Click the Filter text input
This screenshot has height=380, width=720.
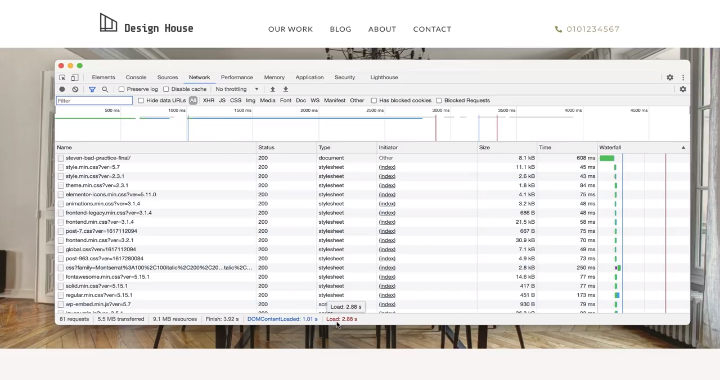94,101
